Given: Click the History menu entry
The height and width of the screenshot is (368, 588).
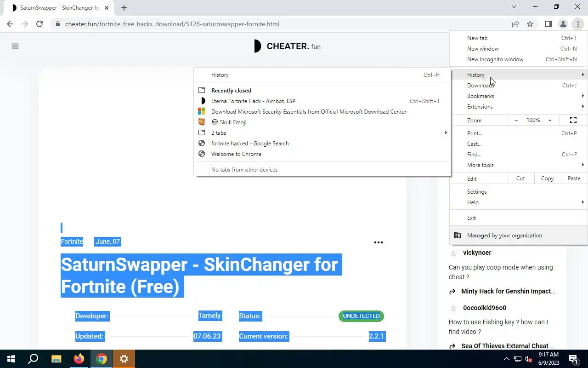Looking at the screenshot, I should tap(518, 75).
